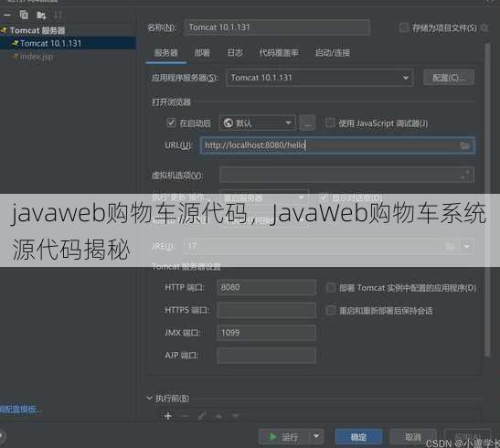
Task: Click the folder icon inside URL field
Action: [x=464, y=145]
